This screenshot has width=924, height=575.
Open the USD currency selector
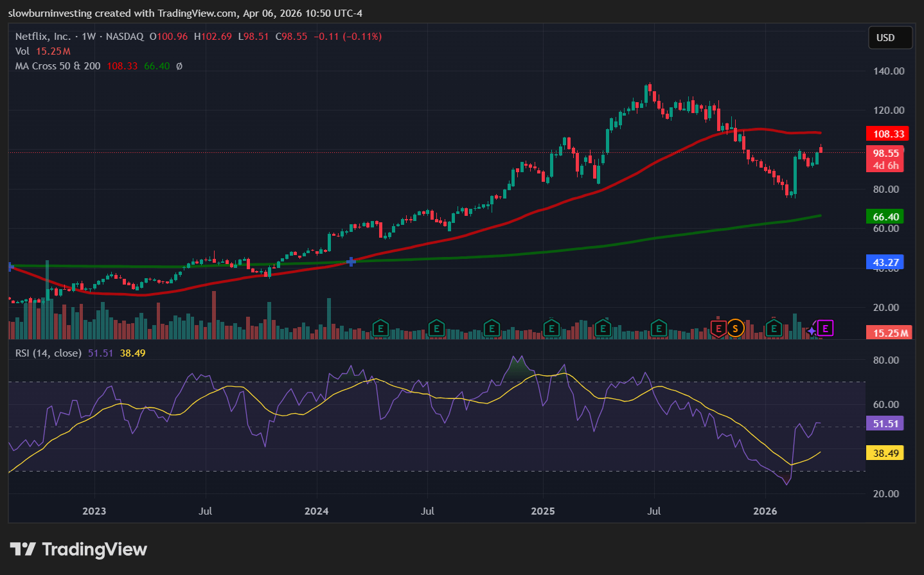[x=890, y=38]
